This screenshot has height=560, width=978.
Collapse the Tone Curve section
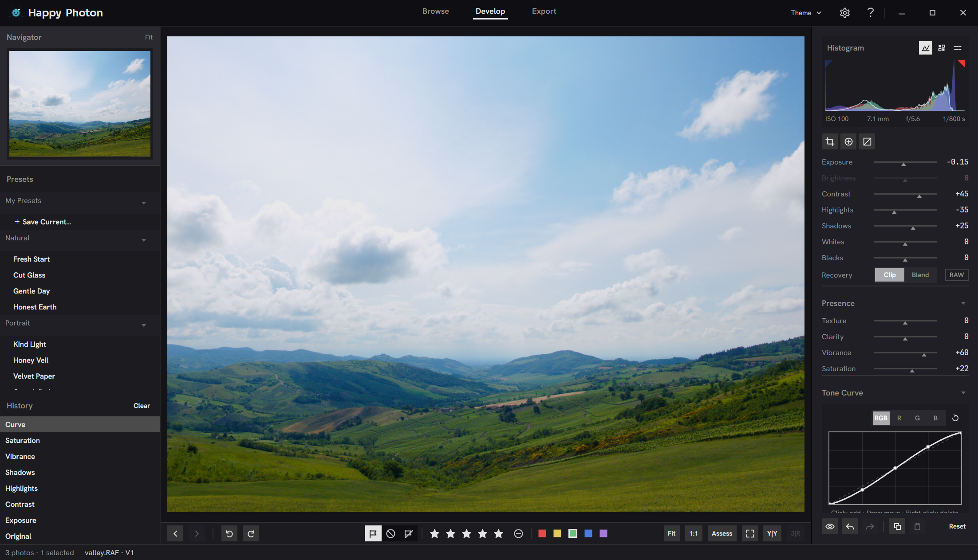point(963,393)
